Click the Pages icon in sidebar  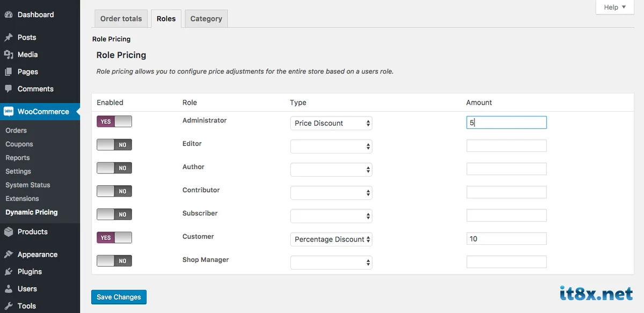click(9, 72)
